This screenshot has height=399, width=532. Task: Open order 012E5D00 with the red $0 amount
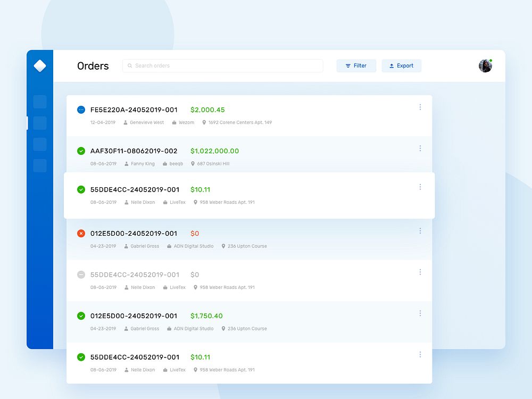[134, 234]
